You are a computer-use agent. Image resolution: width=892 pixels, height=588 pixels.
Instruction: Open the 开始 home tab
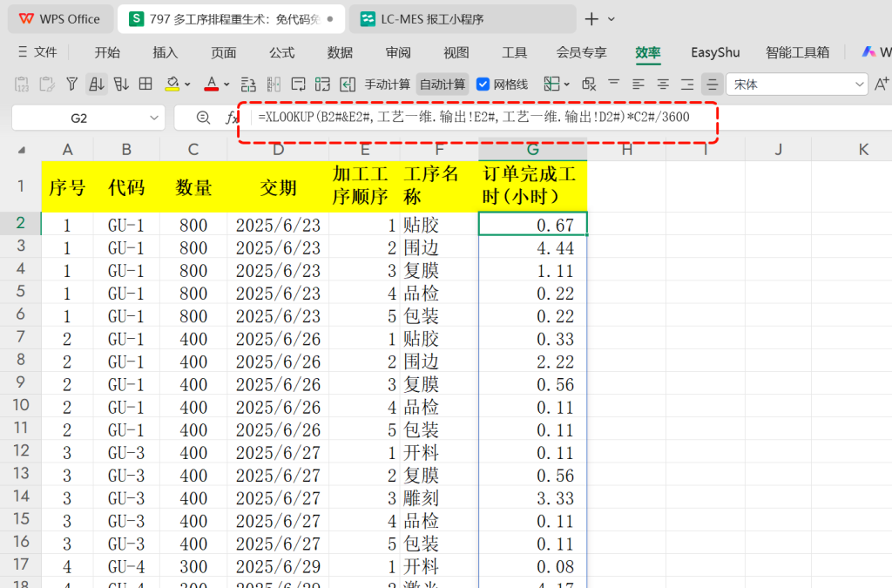(x=107, y=52)
